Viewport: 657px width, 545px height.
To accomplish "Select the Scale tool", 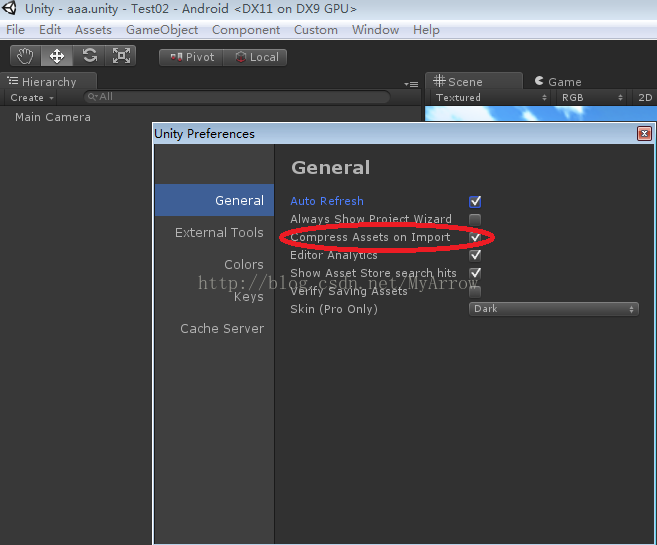I will pyautogui.click(x=121, y=56).
